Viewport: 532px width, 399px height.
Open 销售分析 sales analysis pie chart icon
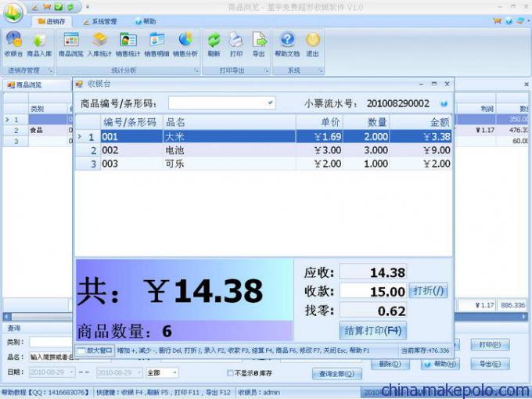click(x=185, y=44)
